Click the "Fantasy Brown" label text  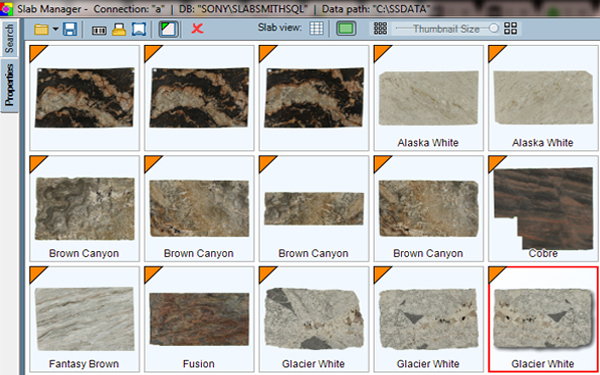[x=84, y=364]
